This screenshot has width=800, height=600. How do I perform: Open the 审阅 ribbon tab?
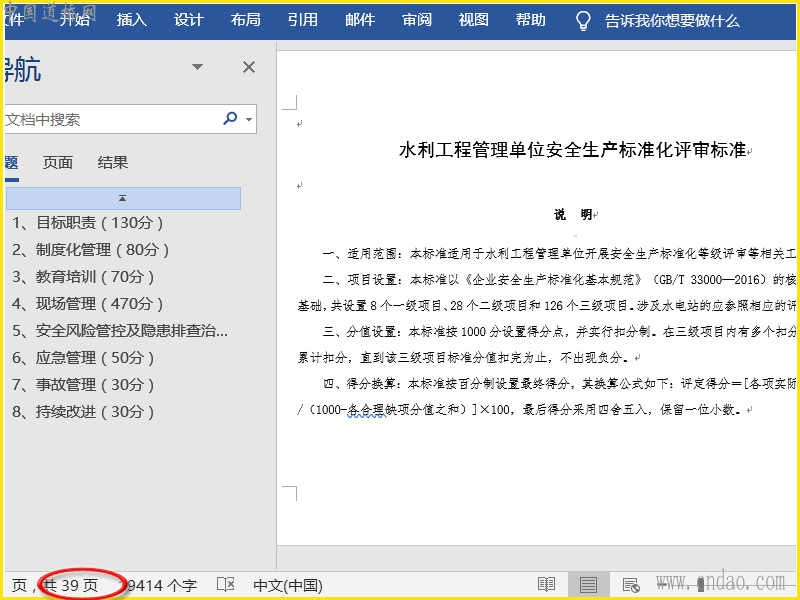417,20
